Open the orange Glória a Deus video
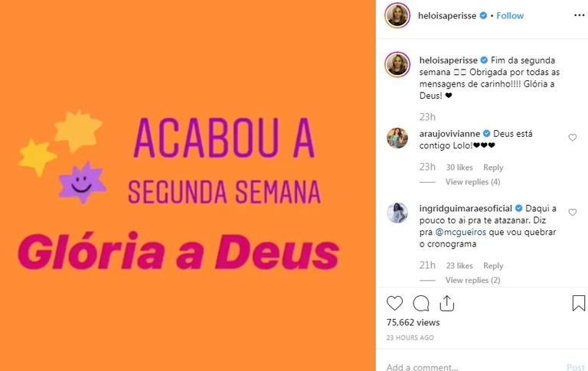 click(188, 185)
